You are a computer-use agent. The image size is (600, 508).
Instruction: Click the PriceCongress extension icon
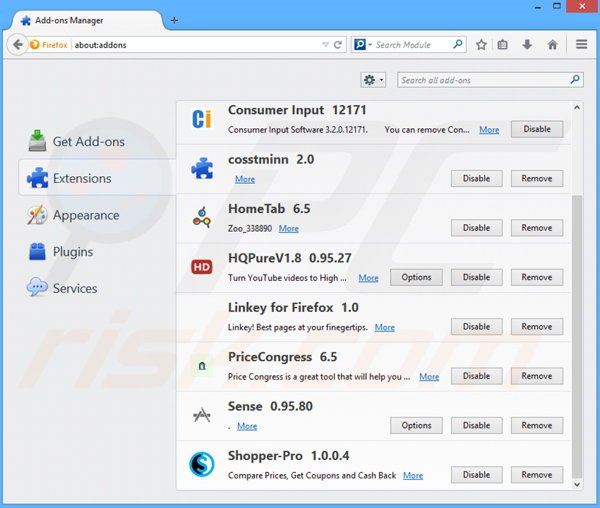(202, 366)
